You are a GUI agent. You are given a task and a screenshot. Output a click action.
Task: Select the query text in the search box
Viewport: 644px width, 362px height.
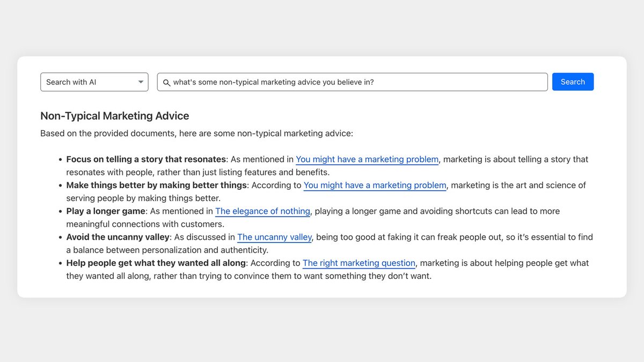[x=274, y=82]
